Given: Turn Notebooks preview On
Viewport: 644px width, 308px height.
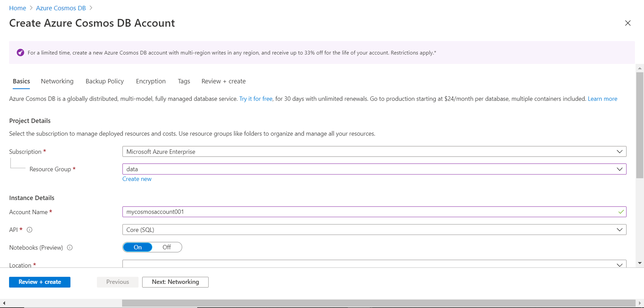Looking at the screenshot, I should coord(138,247).
